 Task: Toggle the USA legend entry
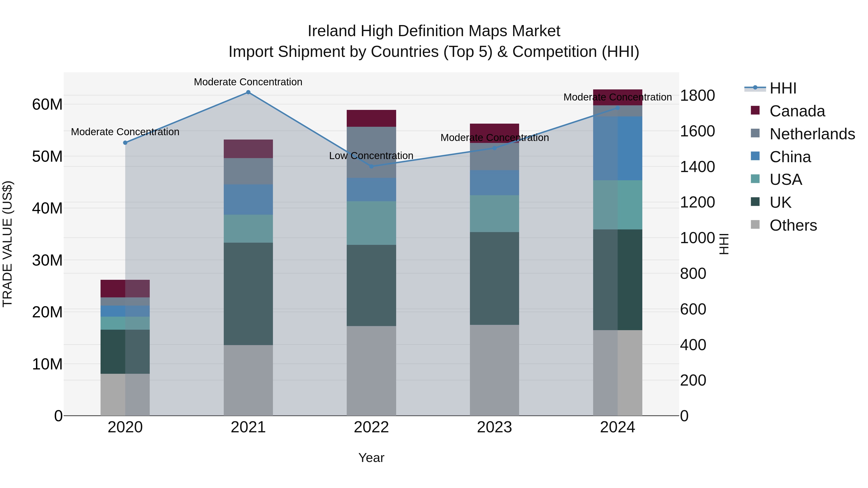(x=776, y=180)
